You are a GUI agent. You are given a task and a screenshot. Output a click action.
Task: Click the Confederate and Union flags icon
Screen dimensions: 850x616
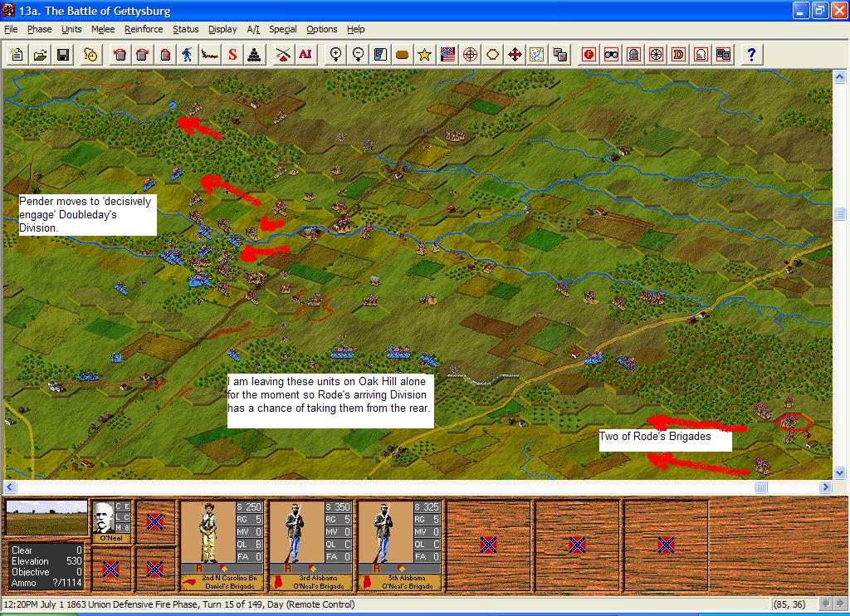447,54
